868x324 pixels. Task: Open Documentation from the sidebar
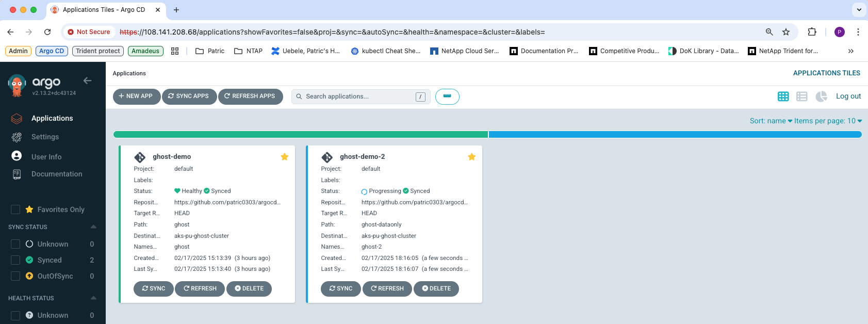(x=57, y=174)
